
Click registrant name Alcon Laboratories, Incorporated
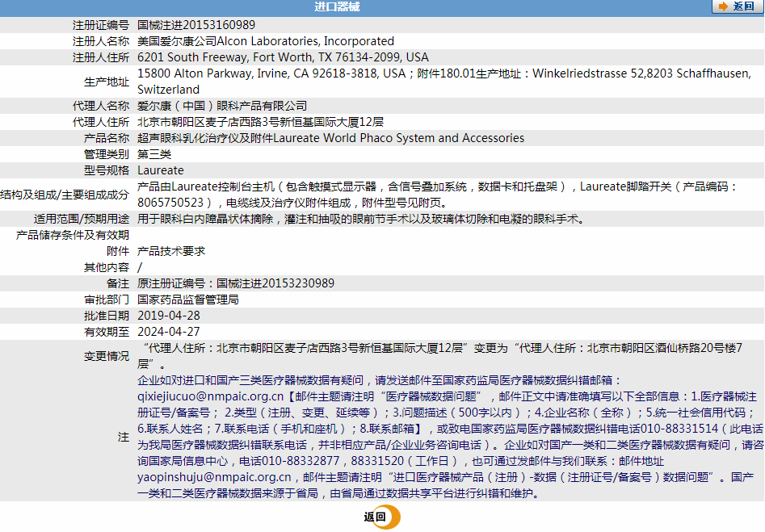tap(305, 41)
